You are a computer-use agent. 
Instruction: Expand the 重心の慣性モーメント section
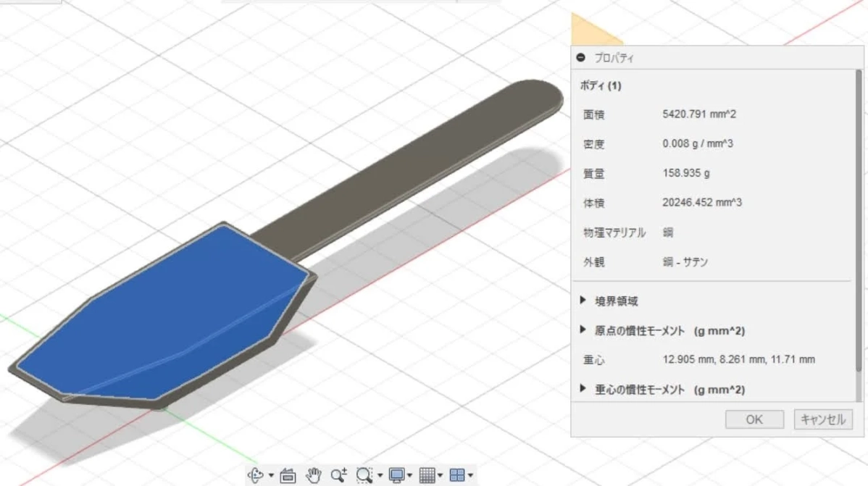point(582,389)
